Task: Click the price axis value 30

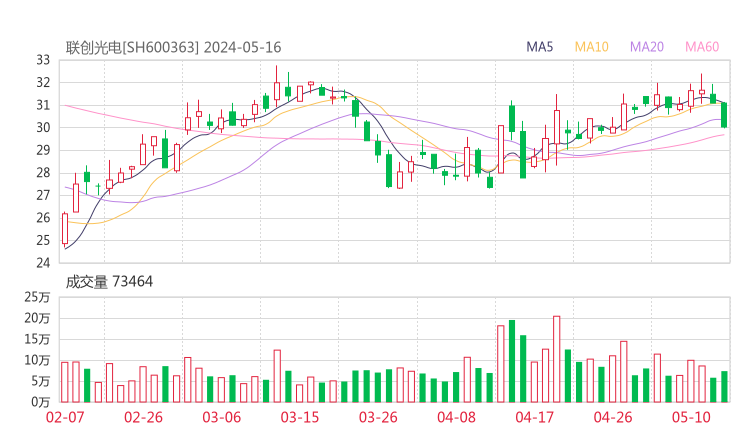Action: 43,127
